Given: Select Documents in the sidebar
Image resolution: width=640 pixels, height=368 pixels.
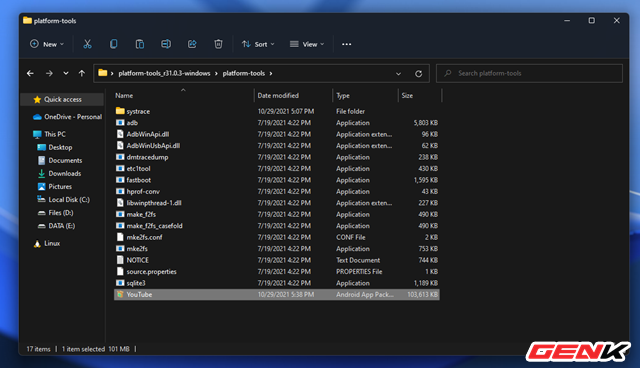Looking at the screenshot, I should 65,160.
